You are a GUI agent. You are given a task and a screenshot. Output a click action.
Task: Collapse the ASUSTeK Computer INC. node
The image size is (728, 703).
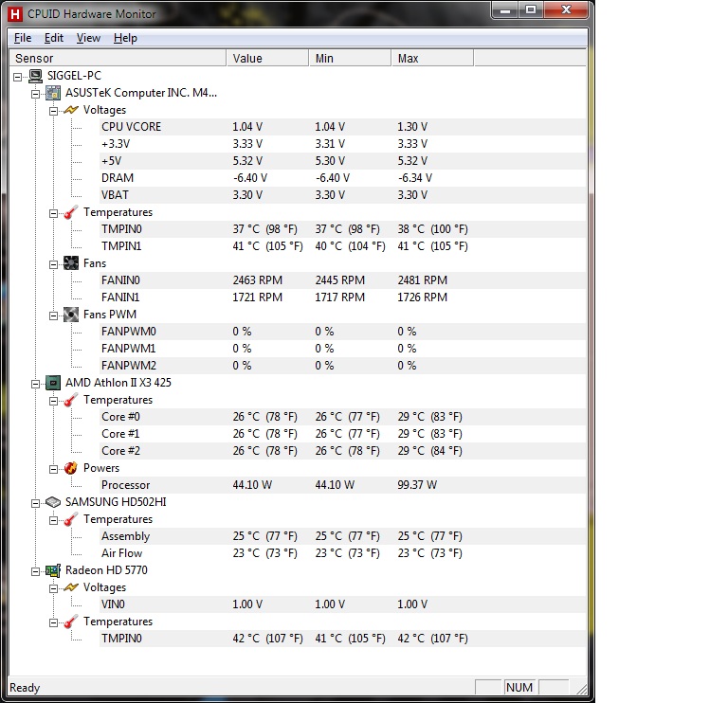[x=35, y=94]
